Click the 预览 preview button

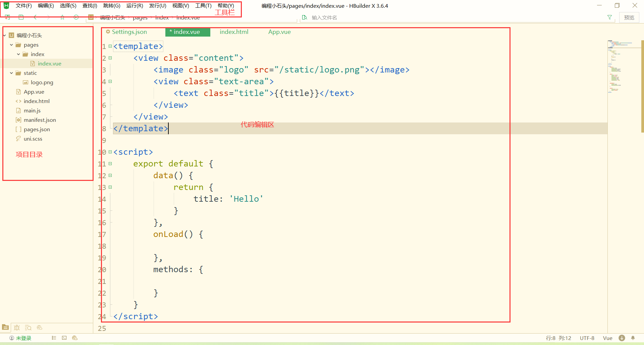click(629, 17)
